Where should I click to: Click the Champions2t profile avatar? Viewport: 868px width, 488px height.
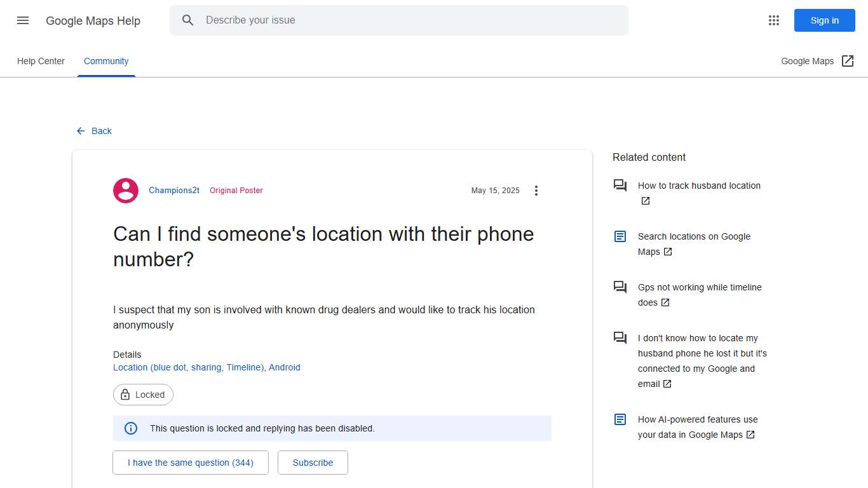125,190
